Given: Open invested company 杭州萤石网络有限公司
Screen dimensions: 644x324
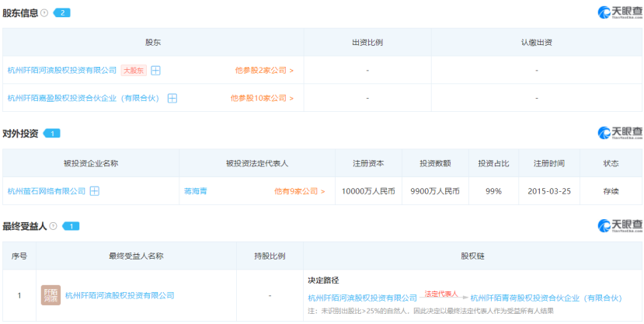Looking at the screenshot, I should point(47,191).
